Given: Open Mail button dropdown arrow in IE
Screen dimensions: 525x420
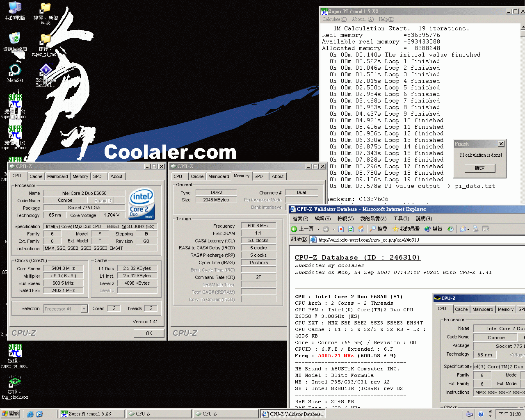Looking at the screenshot, I should click(x=468, y=229).
